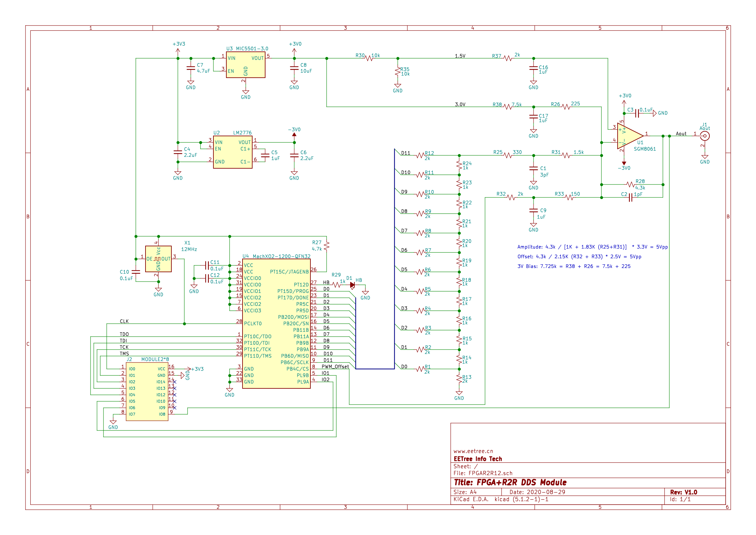Select capacitor C7 4.7uF symbol
This screenshot has width=756, height=535.
191,68
